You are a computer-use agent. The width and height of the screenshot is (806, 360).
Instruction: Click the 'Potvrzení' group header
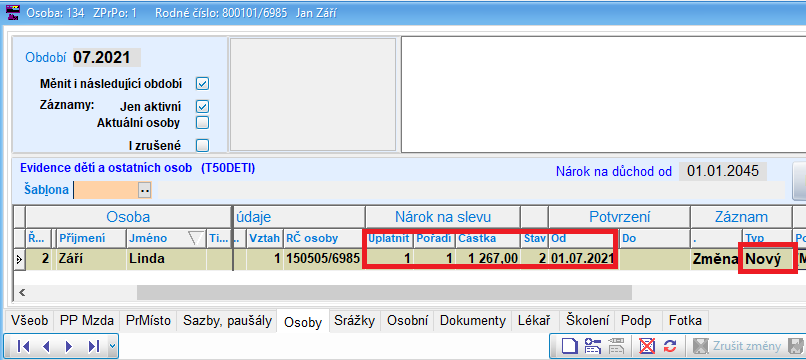coord(619,217)
